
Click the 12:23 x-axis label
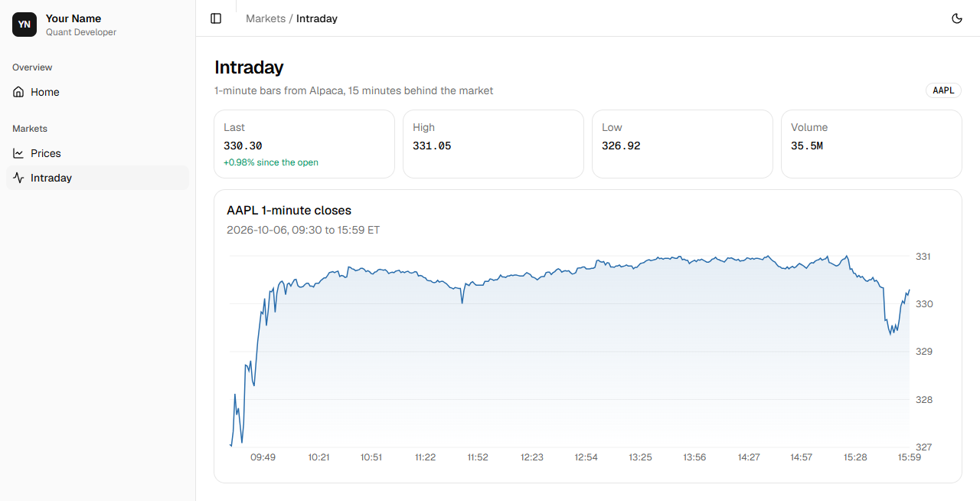click(x=532, y=457)
